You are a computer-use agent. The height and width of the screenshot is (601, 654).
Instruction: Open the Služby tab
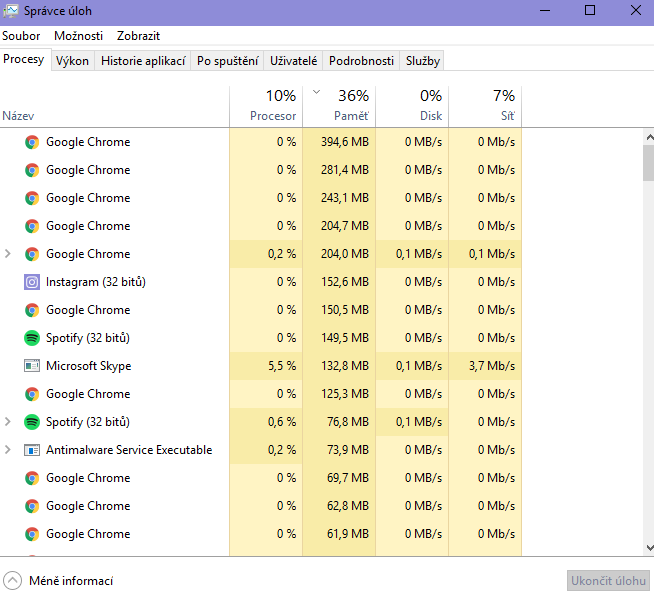[422, 61]
